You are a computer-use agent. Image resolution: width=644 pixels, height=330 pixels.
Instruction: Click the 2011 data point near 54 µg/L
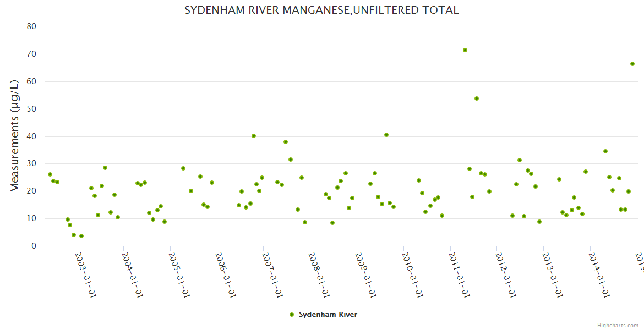click(x=477, y=98)
